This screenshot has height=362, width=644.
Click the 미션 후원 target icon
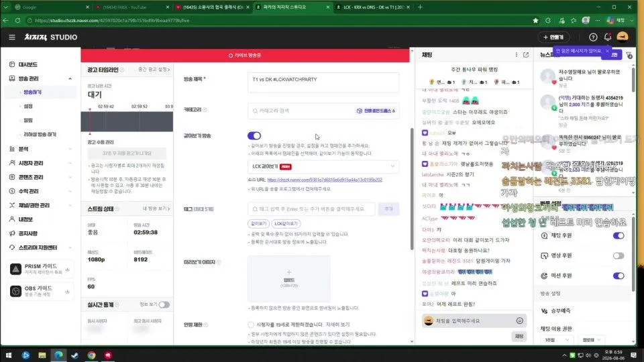click(x=544, y=276)
